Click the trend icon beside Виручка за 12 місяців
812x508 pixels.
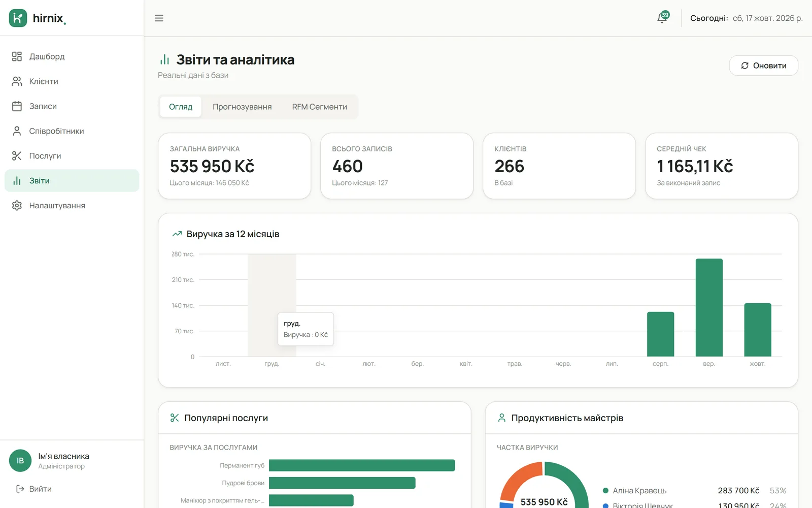(x=177, y=234)
